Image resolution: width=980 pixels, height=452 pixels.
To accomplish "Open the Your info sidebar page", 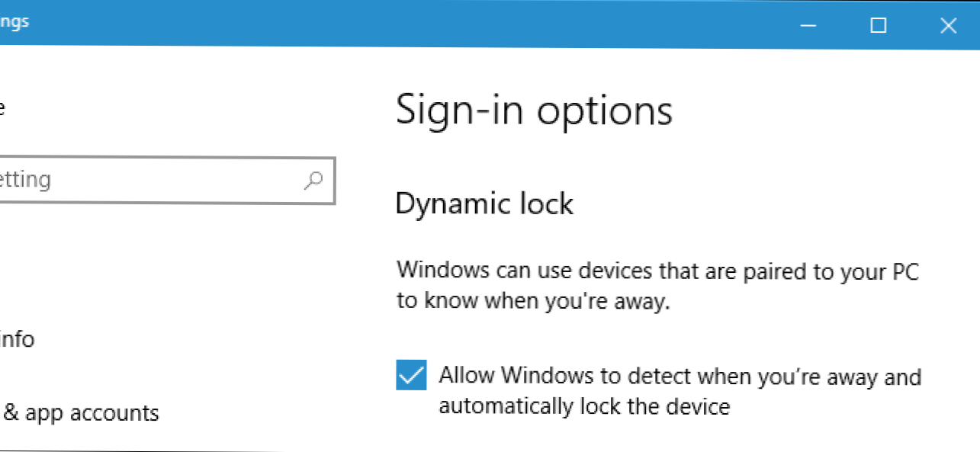I will point(17,338).
